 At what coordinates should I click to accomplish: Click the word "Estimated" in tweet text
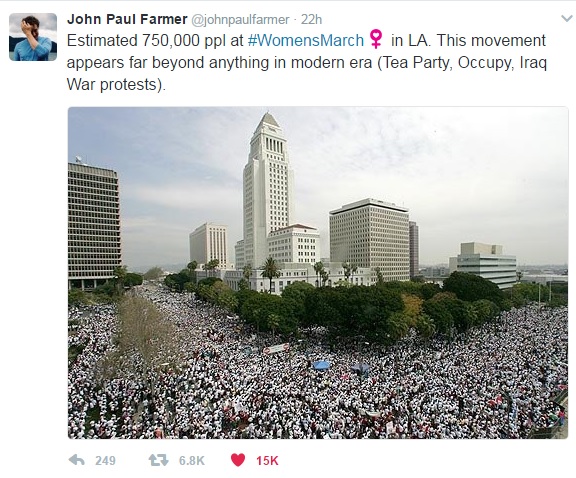click(102, 40)
